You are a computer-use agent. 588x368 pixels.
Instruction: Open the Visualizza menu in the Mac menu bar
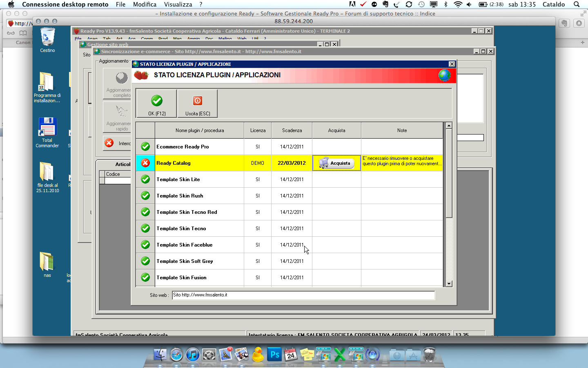click(178, 4)
